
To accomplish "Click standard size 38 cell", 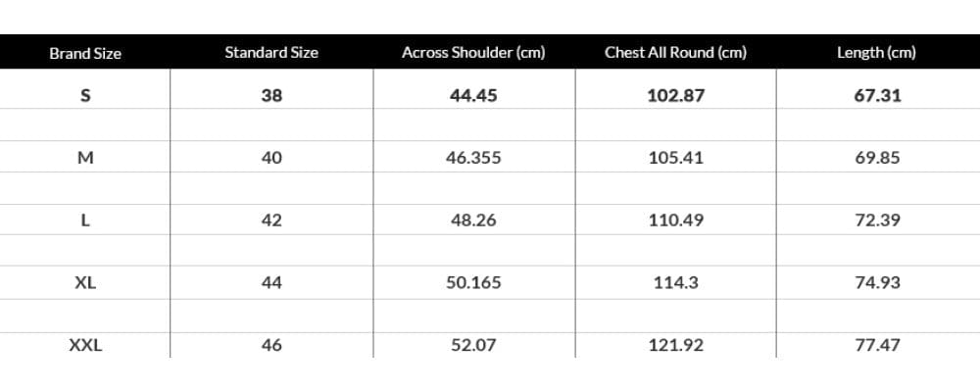I will [x=271, y=95].
